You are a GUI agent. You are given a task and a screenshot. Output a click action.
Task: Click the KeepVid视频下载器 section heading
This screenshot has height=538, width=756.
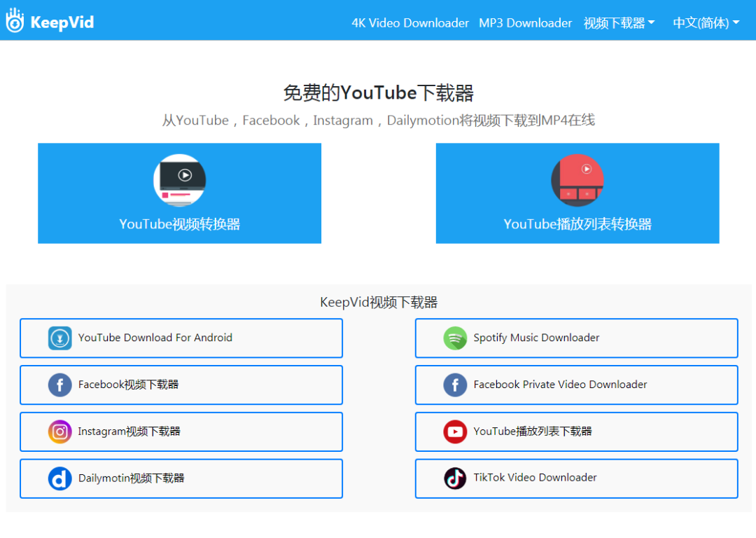point(379,303)
